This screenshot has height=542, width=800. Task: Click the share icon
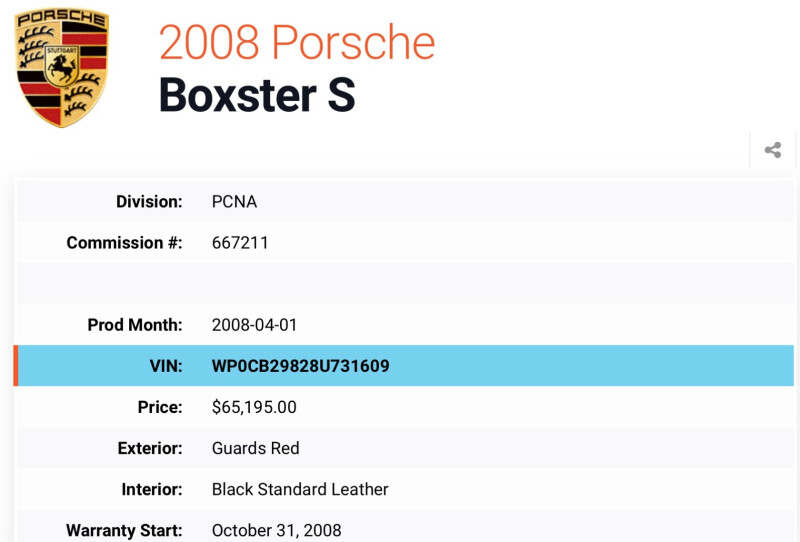click(x=772, y=150)
